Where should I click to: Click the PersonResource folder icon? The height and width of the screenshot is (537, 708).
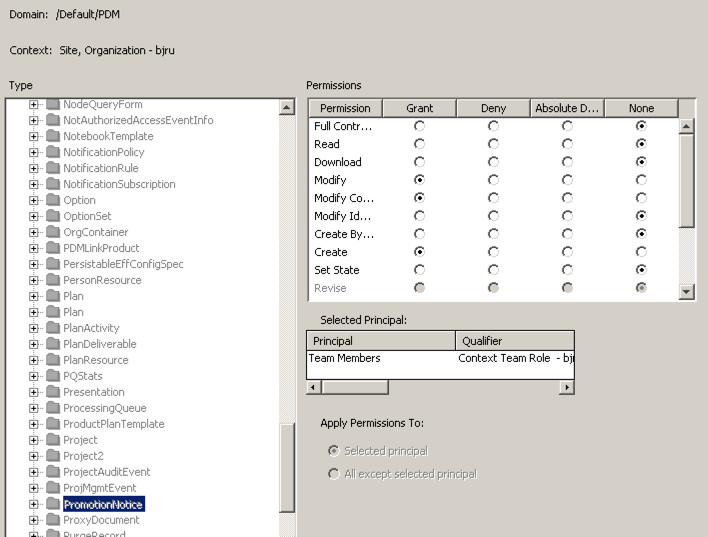point(53,280)
